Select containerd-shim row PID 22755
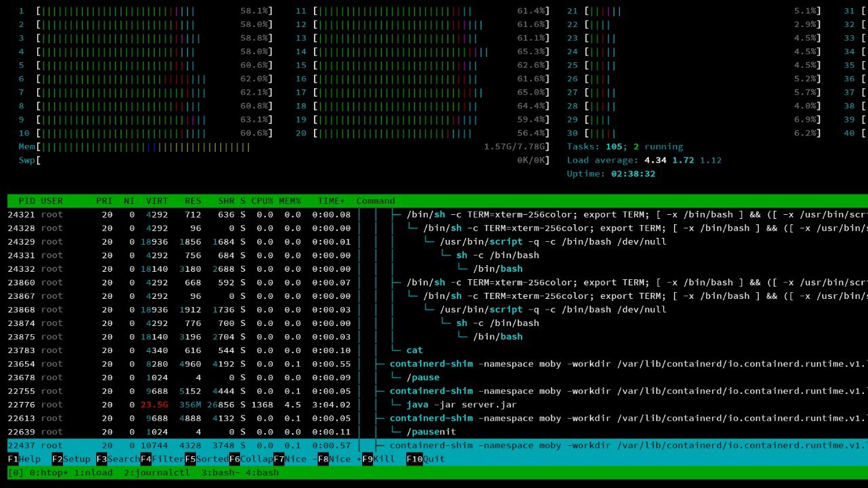Viewport: 868px width, 488px height. point(437,391)
